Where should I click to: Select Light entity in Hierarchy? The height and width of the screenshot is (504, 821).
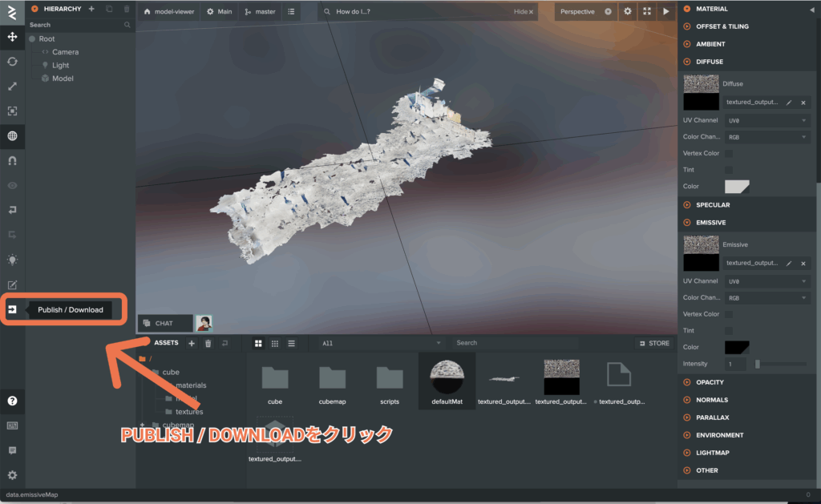60,66
